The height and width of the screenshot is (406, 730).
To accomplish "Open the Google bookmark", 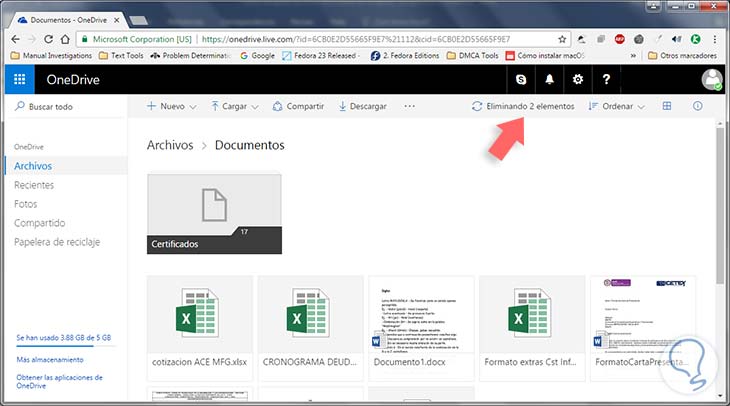I will (257, 55).
